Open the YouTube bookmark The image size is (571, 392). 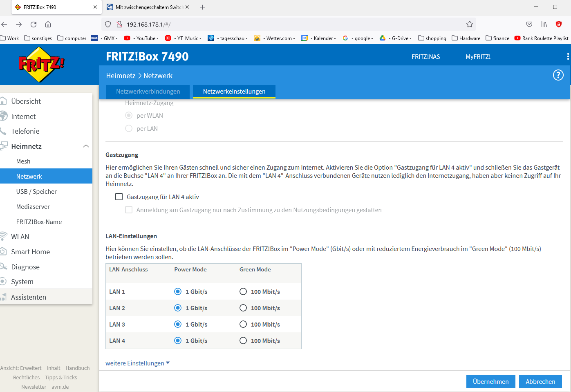(141, 38)
